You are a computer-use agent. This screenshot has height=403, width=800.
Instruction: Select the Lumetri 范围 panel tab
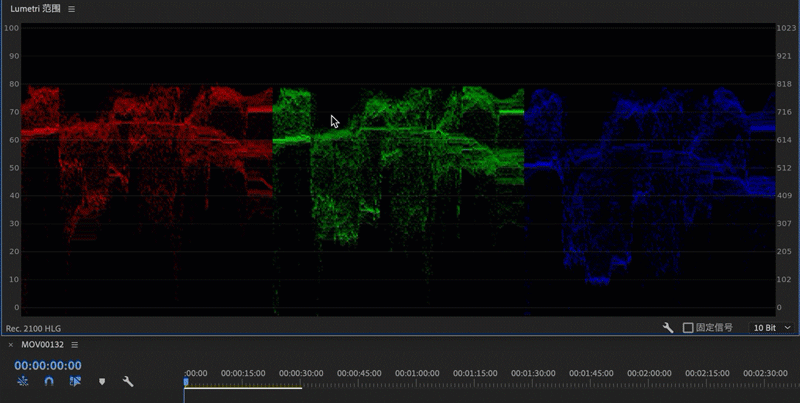(35, 9)
